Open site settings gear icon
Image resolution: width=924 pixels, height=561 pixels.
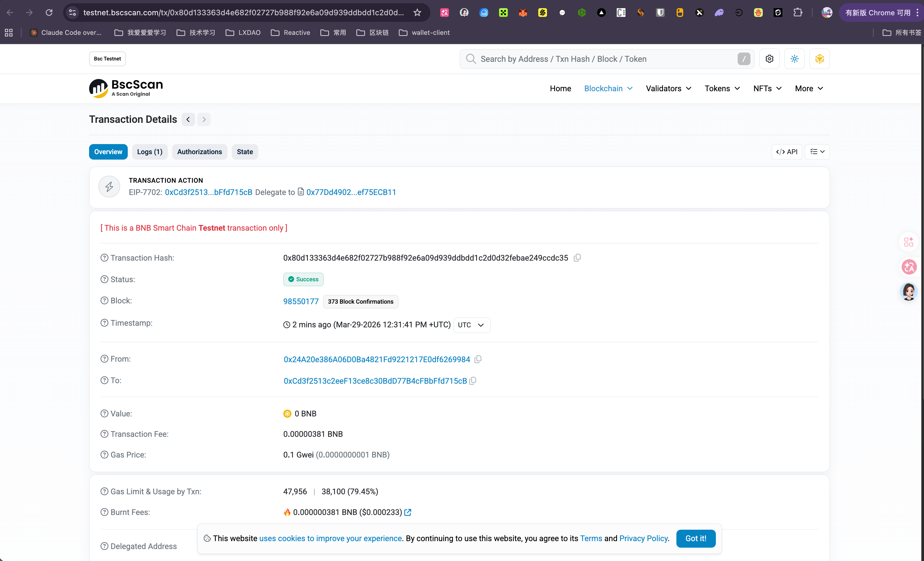pos(769,59)
